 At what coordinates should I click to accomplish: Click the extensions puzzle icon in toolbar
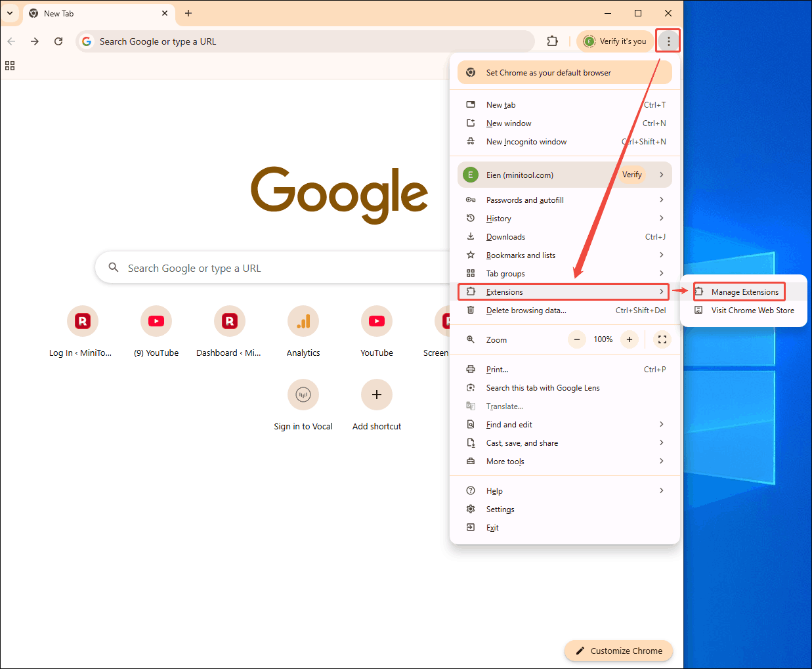(x=552, y=41)
